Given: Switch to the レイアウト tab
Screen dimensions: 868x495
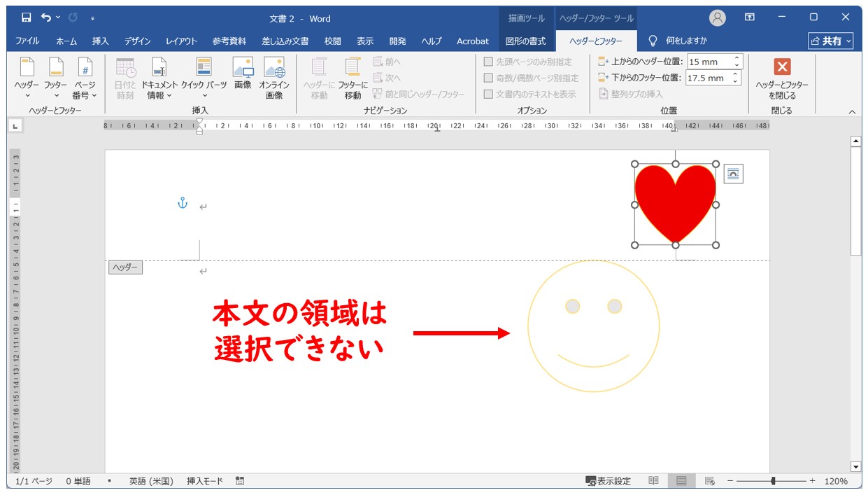Looking at the screenshot, I should [x=181, y=41].
